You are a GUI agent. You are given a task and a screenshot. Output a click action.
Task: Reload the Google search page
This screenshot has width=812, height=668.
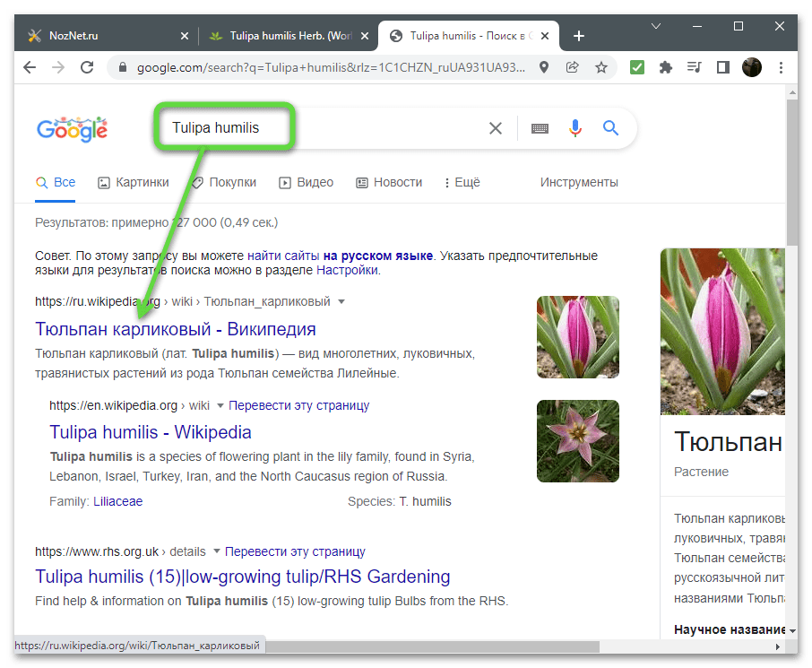pyautogui.click(x=87, y=67)
